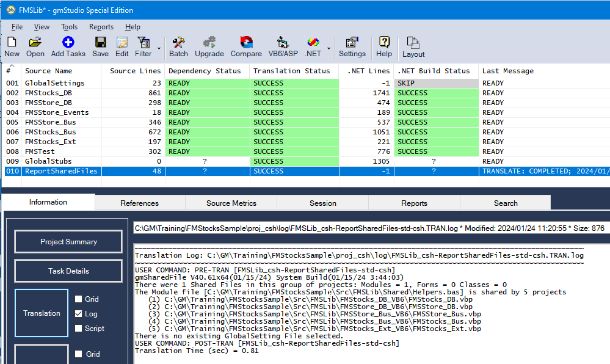Select the FMStocks_Bus task row
Screen dimensions: 610x364
(x=51, y=132)
